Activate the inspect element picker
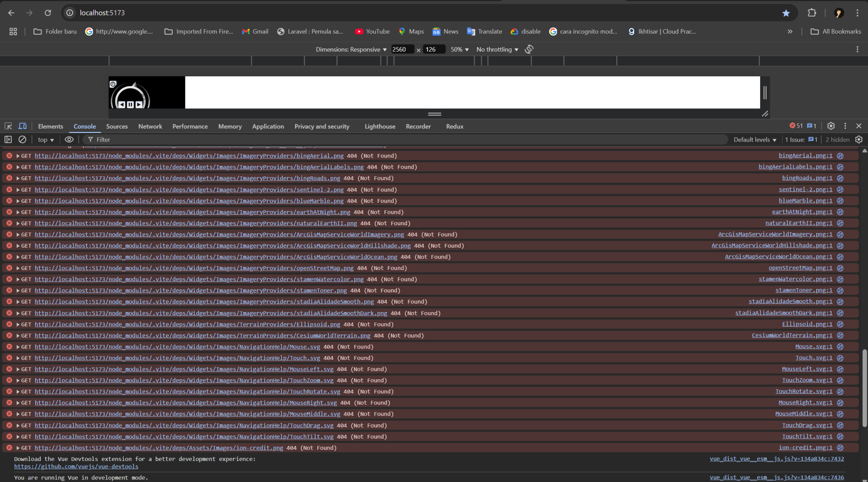Image resolution: width=868 pixels, height=482 pixels. (x=8, y=126)
